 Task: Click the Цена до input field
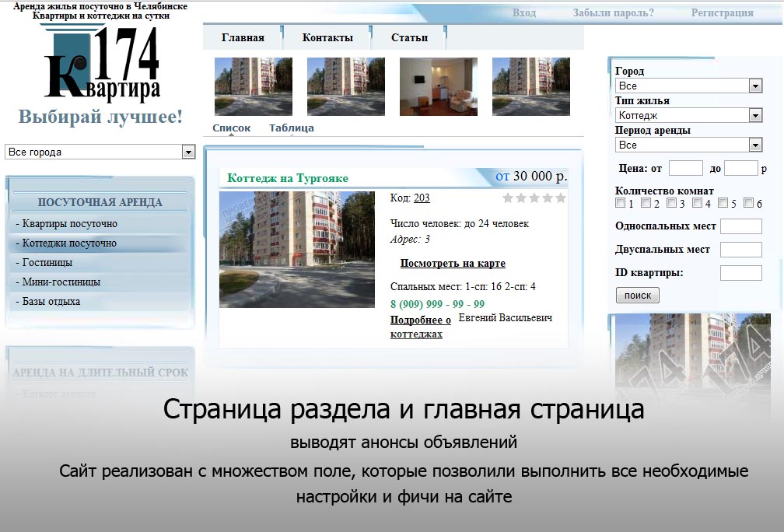[x=741, y=168]
